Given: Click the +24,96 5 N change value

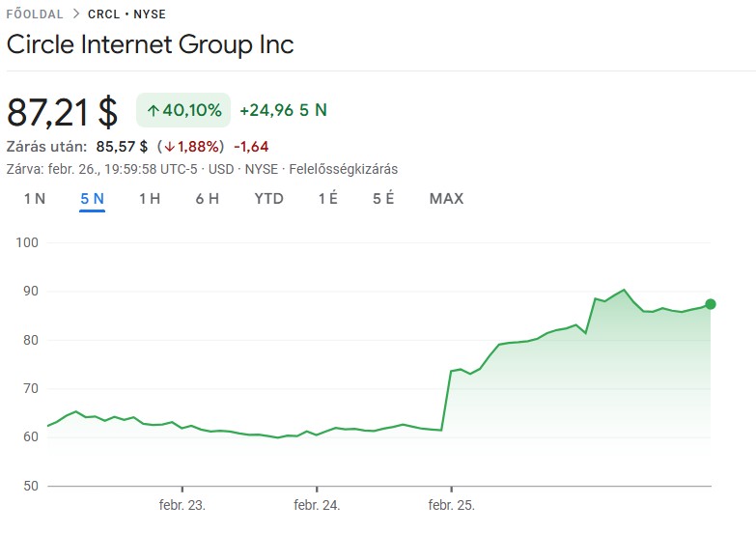Looking at the screenshot, I should point(283,110).
